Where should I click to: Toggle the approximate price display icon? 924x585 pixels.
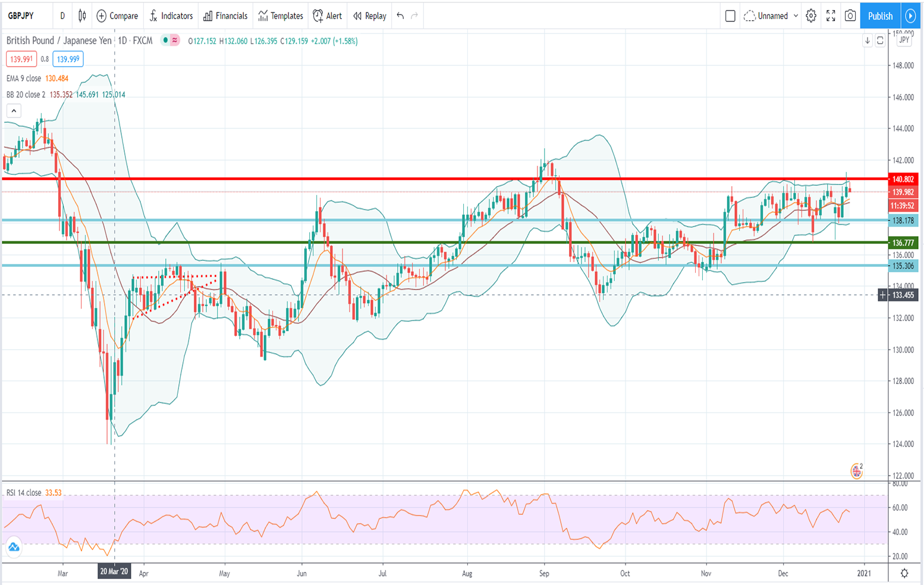[x=175, y=41]
